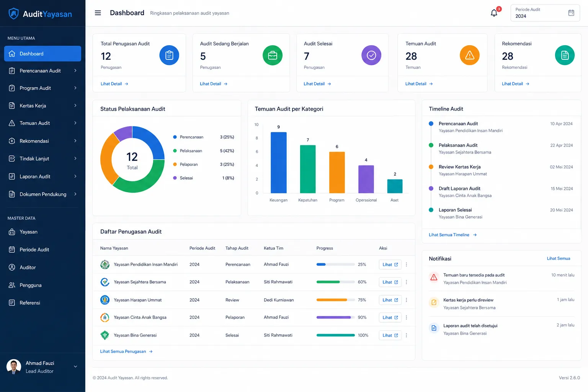588x392 pixels.
Task: Click Lihat button for Yayasan Cinta Anak Bangsa
Action: coord(390,318)
